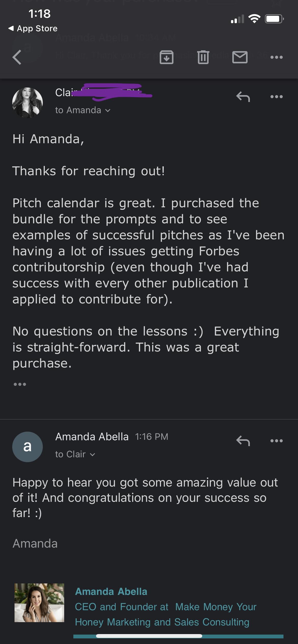Reply to Clair's message
The height and width of the screenshot is (644, 298).
[243, 97]
